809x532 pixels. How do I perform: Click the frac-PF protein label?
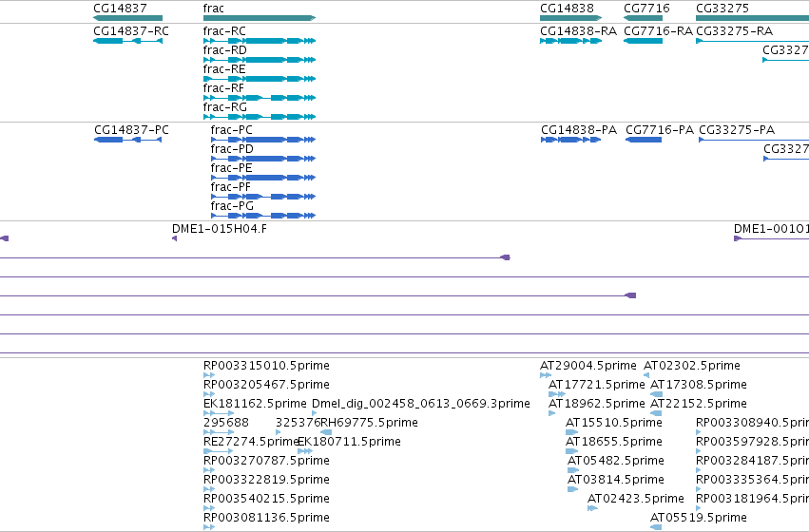click(x=231, y=187)
